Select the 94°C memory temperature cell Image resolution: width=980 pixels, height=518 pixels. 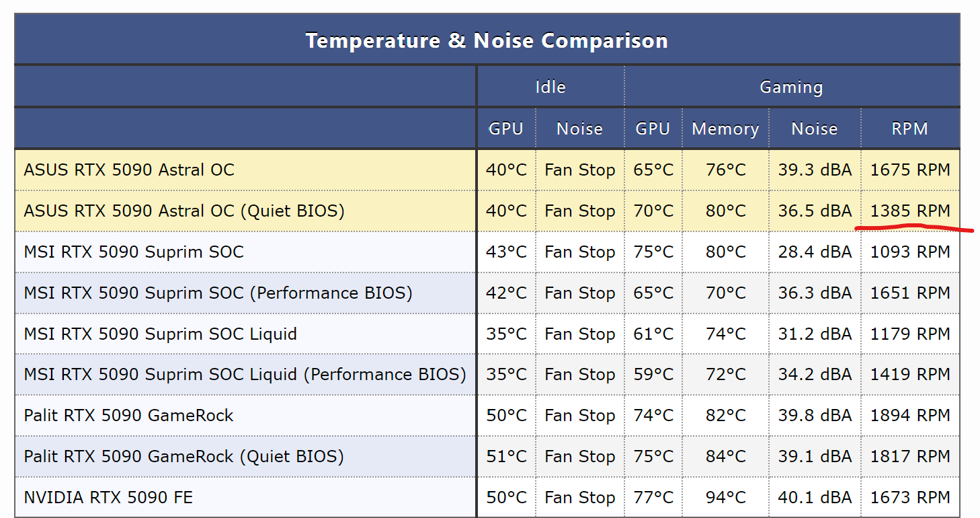pos(725,497)
